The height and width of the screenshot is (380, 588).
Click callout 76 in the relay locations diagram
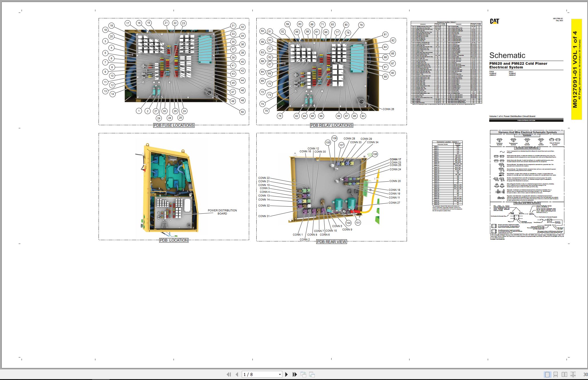tap(280, 116)
